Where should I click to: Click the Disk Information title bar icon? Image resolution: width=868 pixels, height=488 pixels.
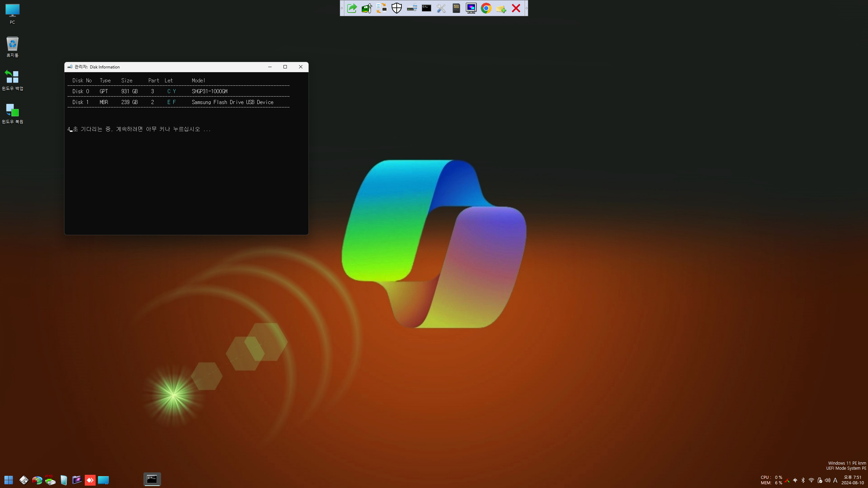tap(70, 67)
